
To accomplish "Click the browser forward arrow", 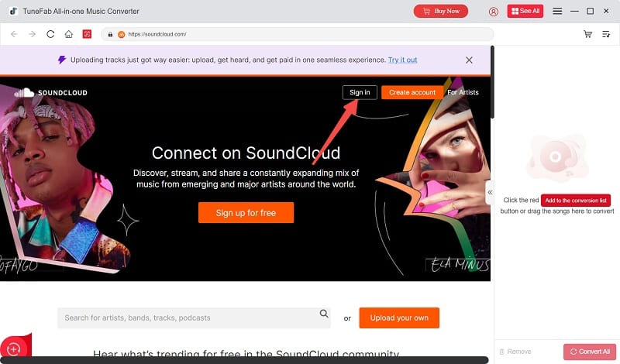I will tap(32, 34).
